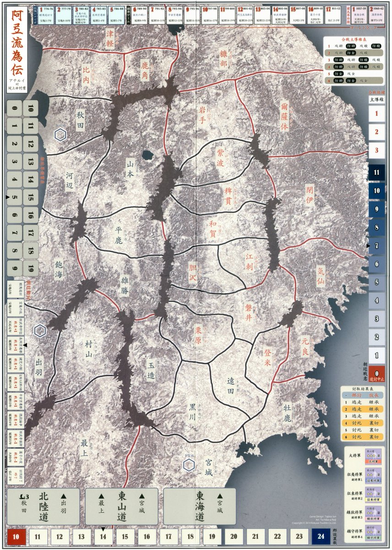Click the 和賀 region label
Screen dimensions: 392x550
click(213, 229)
